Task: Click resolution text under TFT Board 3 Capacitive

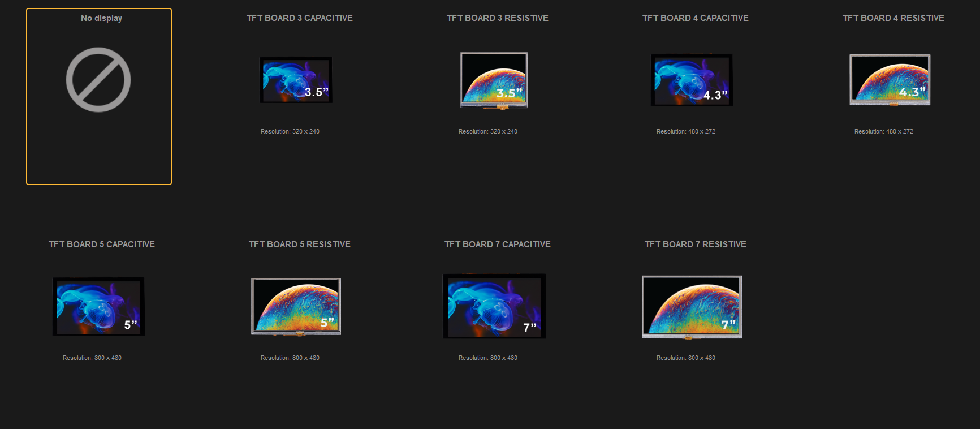Action: (x=290, y=131)
